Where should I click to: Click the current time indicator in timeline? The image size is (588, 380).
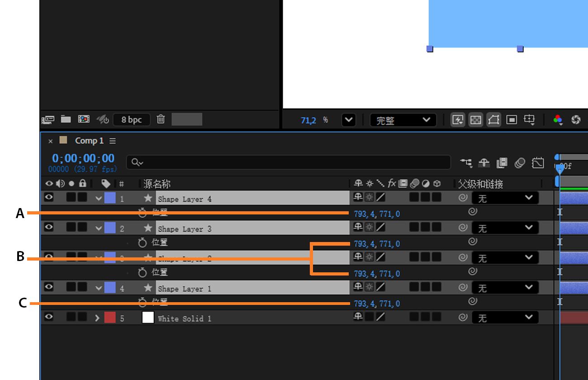coord(560,169)
